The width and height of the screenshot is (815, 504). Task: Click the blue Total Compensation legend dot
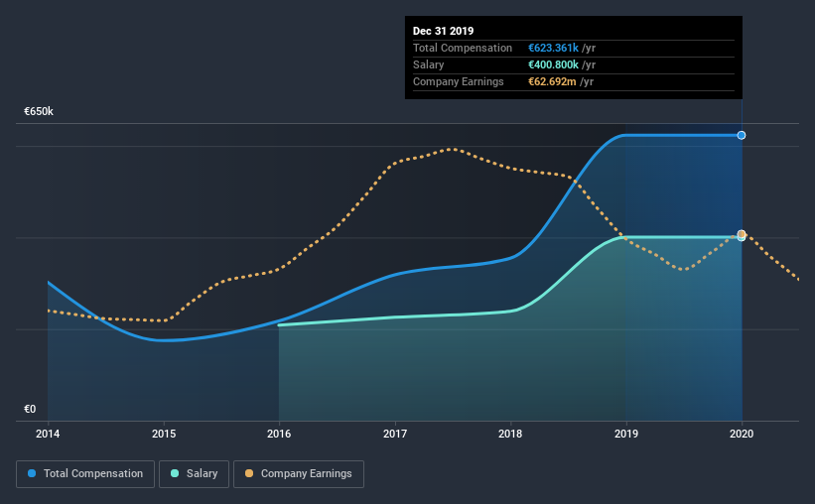pos(32,473)
